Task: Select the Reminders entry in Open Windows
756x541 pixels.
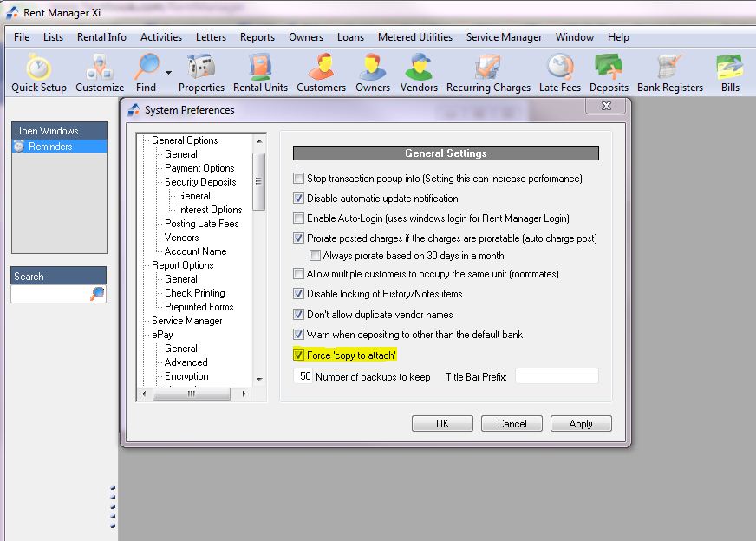Action: point(59,147)
